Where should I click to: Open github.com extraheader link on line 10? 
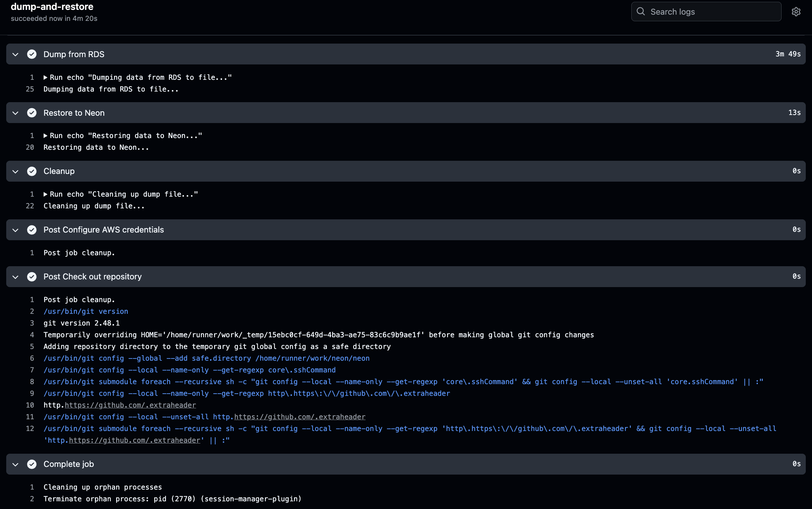(x=130, y=405)
